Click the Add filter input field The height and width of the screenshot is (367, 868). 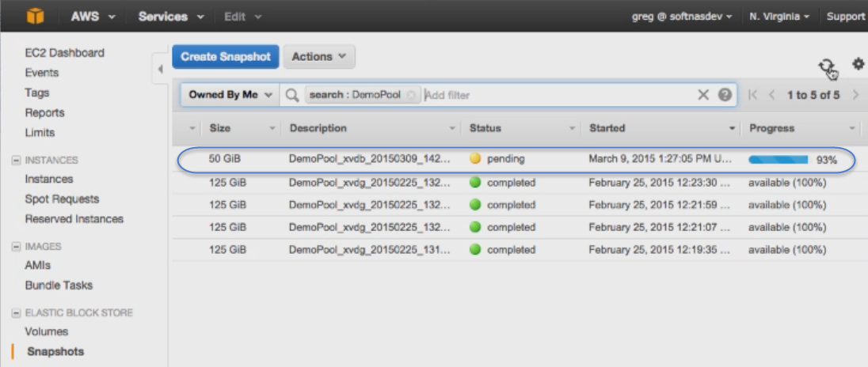point(558,95)
